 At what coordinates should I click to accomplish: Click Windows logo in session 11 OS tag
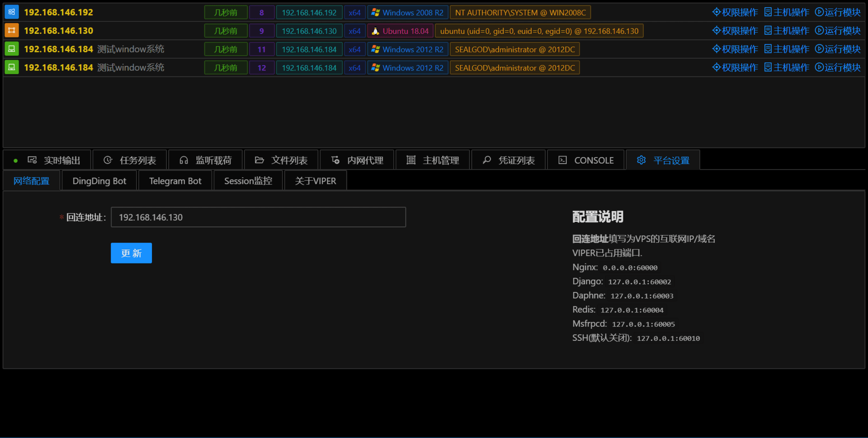375,49
